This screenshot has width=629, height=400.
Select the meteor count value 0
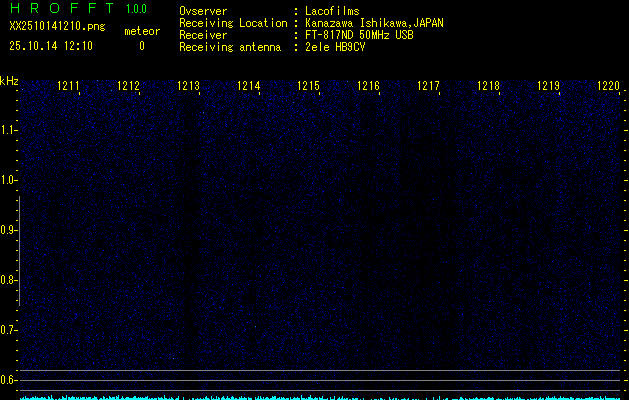tap(141, 46)
